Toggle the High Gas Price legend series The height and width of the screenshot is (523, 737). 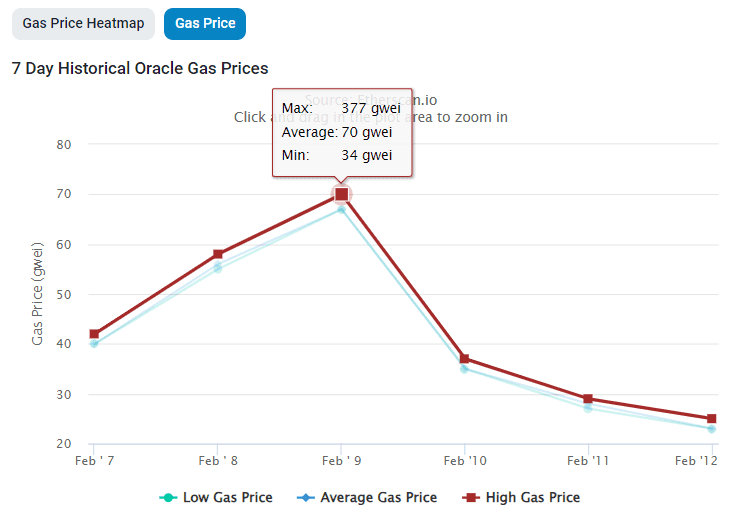[x=532, y=497]
